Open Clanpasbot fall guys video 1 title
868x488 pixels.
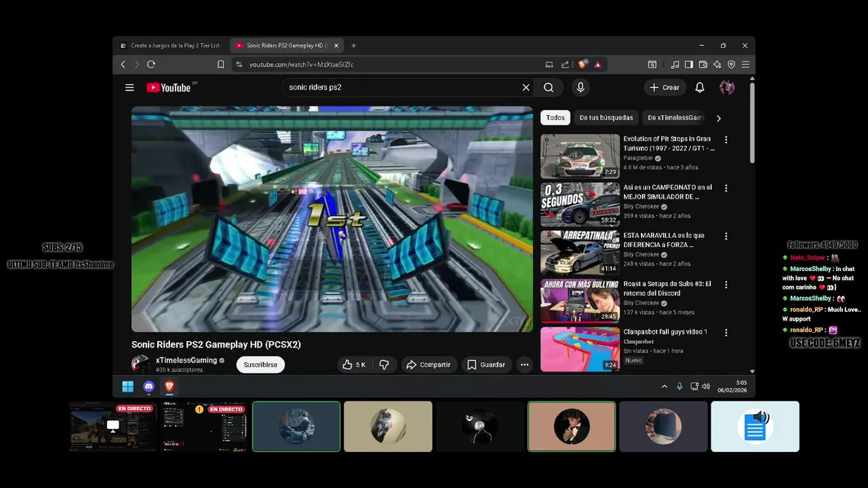(665, 332)
